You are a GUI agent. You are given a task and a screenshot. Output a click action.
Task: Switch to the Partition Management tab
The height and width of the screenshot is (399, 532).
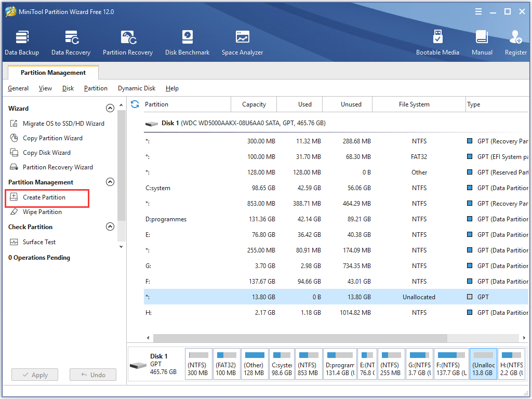[x=52, y=72]
